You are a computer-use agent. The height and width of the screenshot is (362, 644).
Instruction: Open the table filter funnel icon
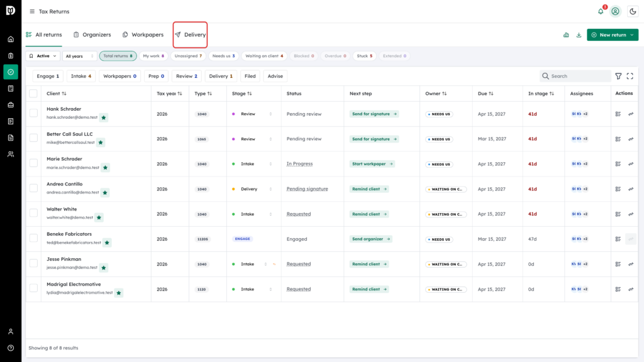coord(618,76)
